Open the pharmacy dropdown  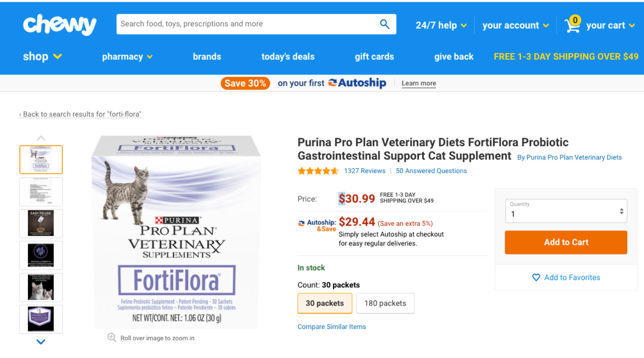(x=127, y=57)
